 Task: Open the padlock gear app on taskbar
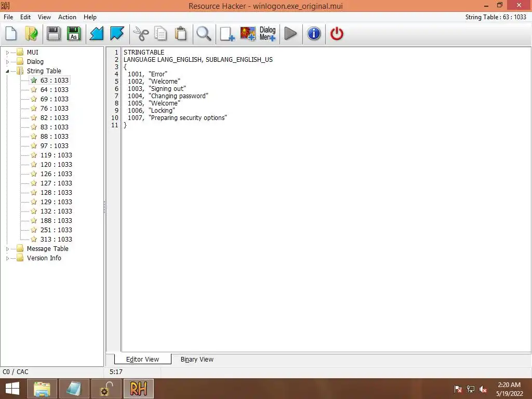pos(107,389)
